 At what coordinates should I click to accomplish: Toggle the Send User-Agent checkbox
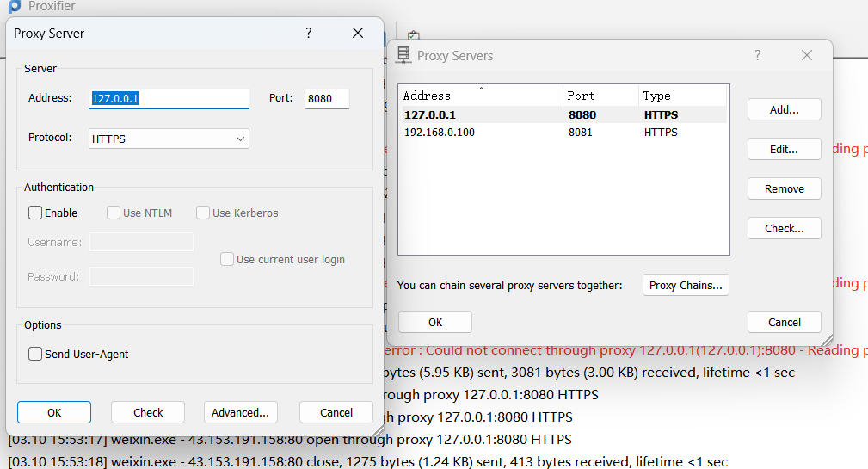click(x=35, y=354)
